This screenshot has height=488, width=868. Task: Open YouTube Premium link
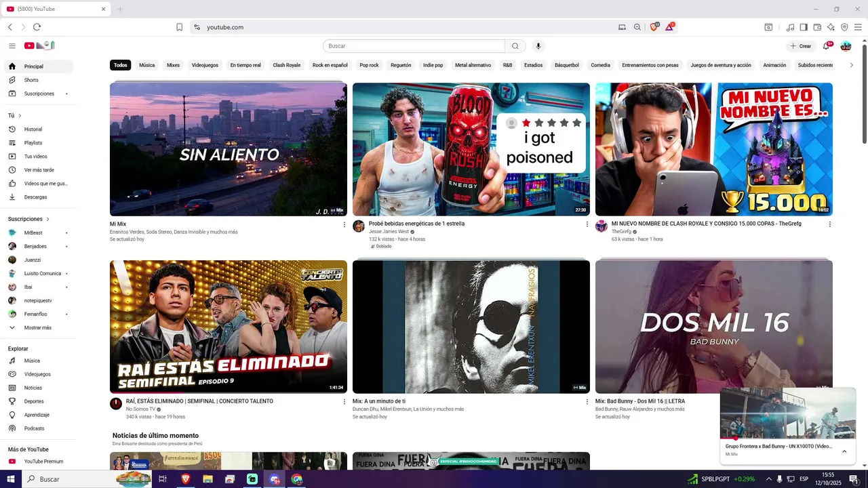point(39,462)
